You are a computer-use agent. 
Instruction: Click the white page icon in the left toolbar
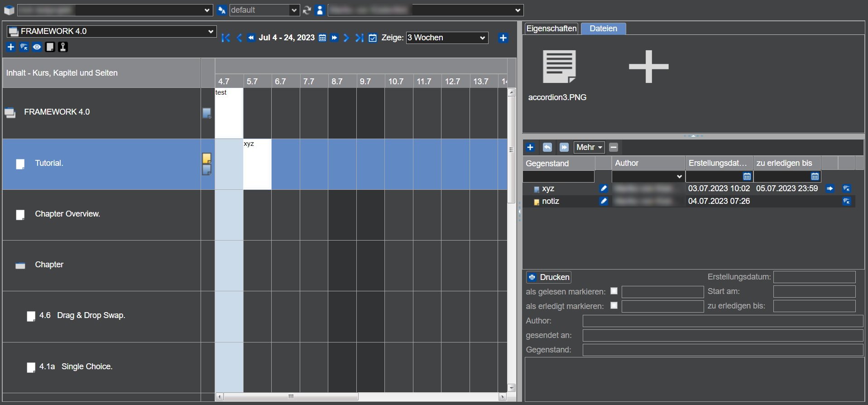50,47
